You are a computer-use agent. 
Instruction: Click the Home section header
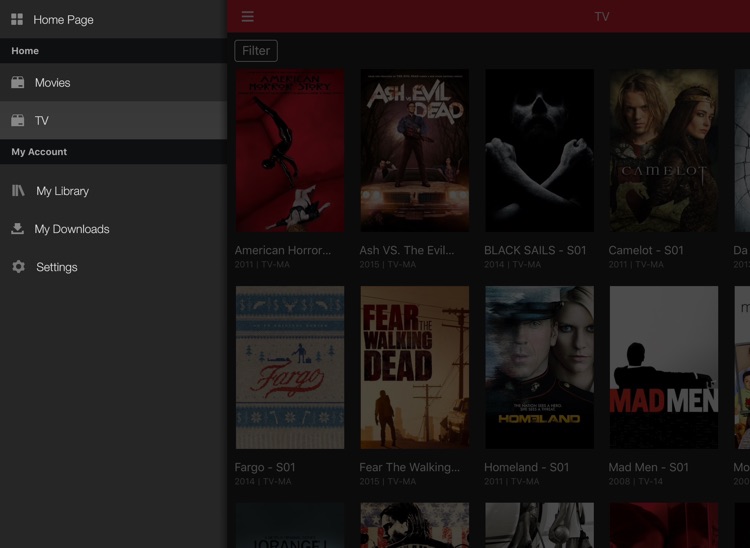(113, 51)
